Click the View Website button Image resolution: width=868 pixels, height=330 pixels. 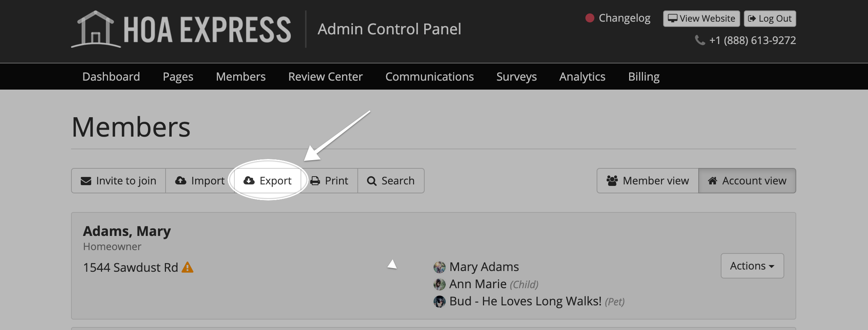(x=701, y=18)
